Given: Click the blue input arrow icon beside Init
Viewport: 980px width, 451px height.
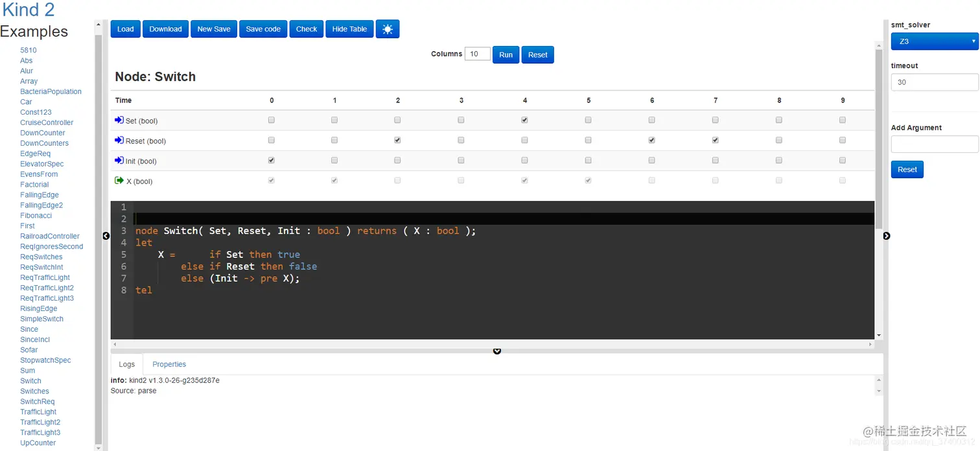Looking at the screenshot, I should [x=119, y=161].
